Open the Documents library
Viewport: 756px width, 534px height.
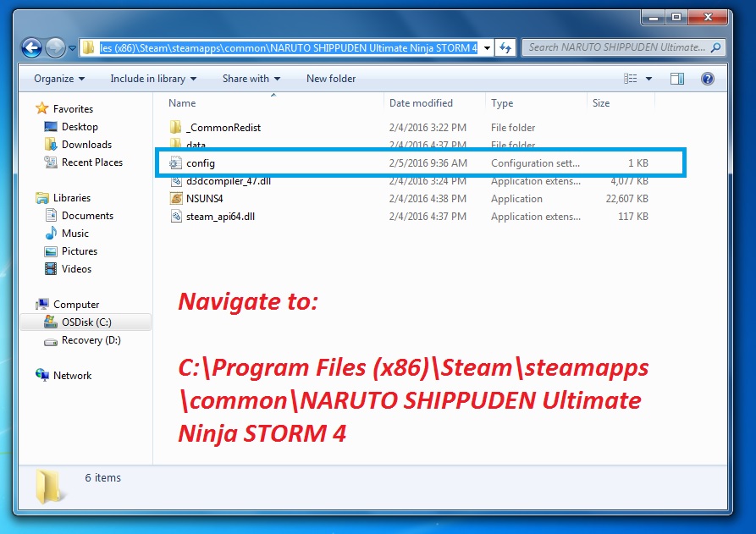click(x=88, y=216)
